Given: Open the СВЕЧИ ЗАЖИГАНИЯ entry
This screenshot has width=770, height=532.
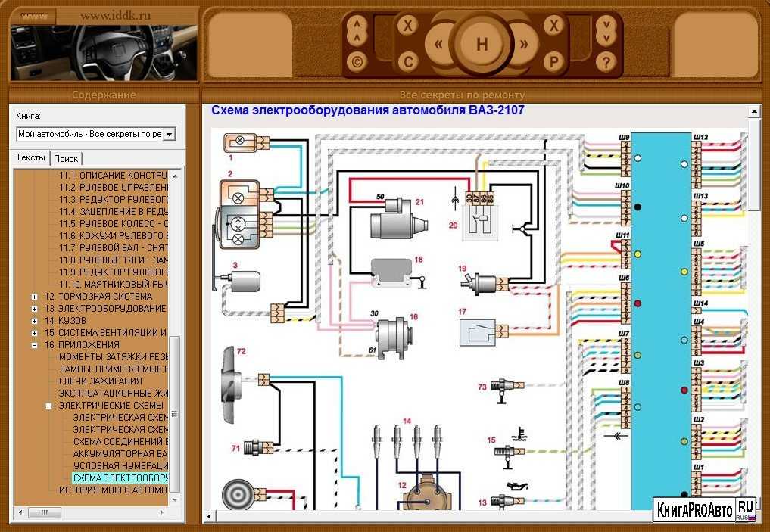Looking at the screenshot, I should coord(100,381).
